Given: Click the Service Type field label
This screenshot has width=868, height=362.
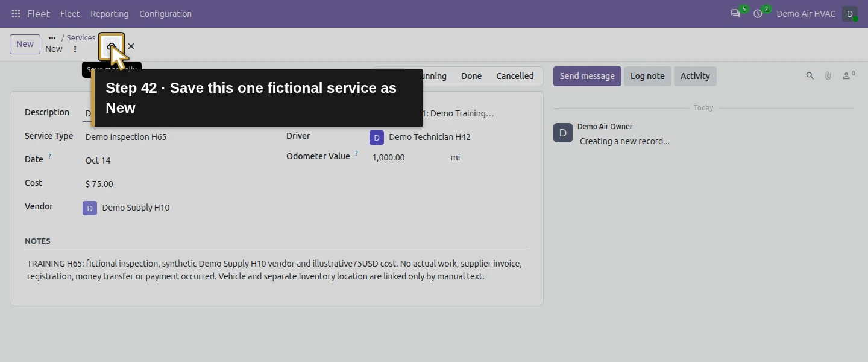Looking at the screenshot, I should pos(49,136).
